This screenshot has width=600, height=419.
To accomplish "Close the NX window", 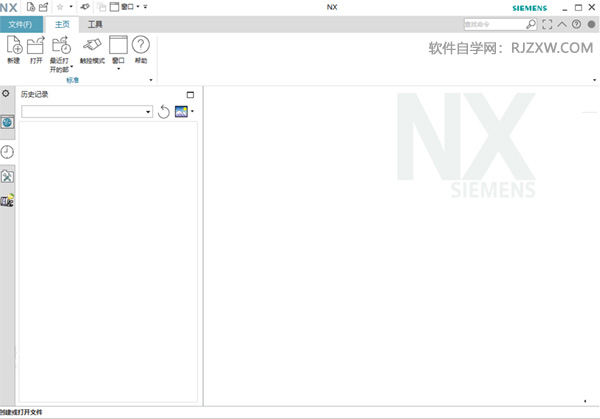I will click(592, 7).
